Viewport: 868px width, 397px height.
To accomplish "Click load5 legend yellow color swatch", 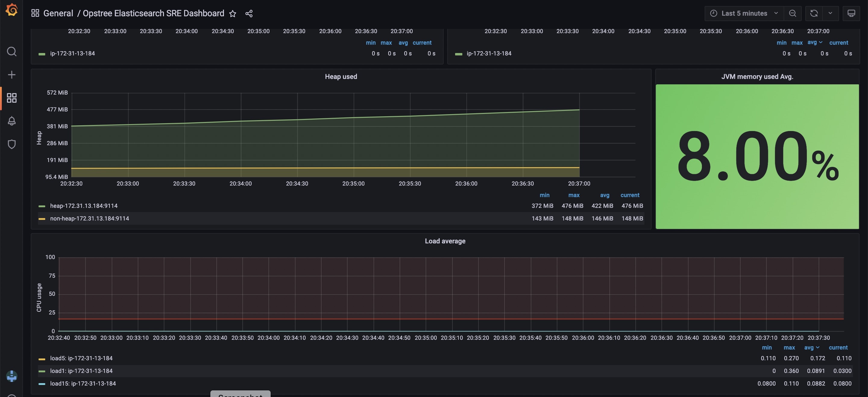I will click(42, 359).
